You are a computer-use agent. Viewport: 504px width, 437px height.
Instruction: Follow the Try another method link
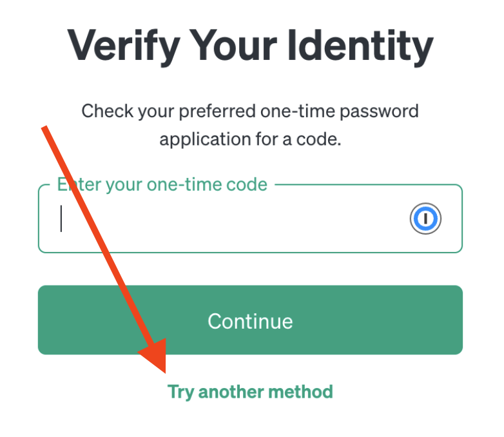click(x=251, y=392)
